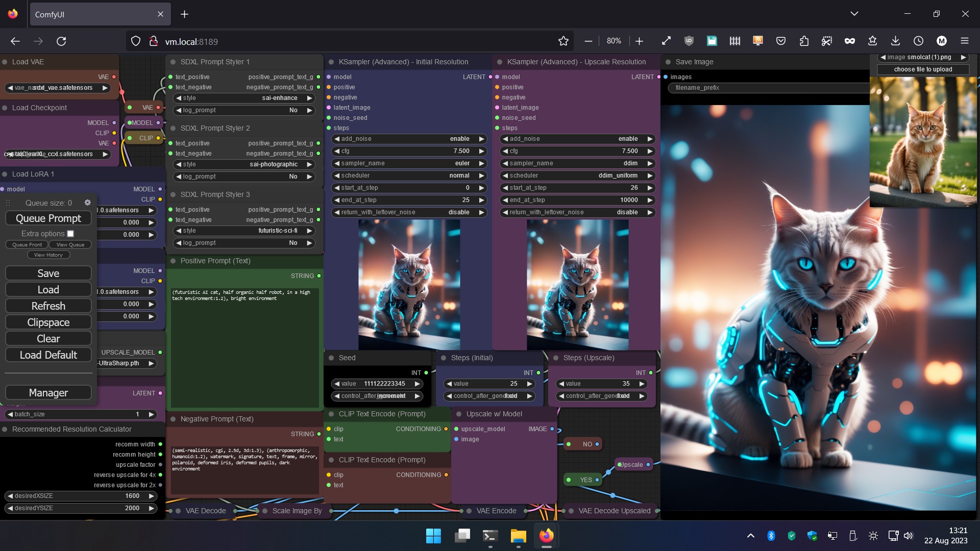Viewport: 980px width, 551px height.
Task: Click the Manager button
Action: [x=48, y=392]
